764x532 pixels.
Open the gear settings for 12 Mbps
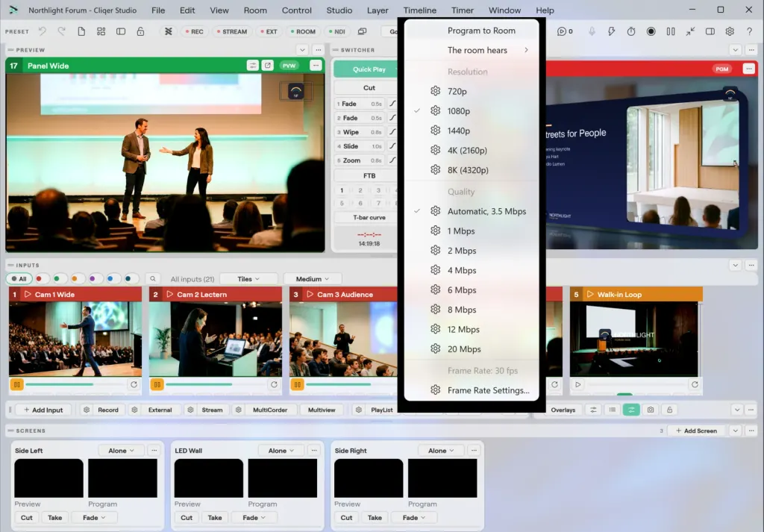[436, 329]
